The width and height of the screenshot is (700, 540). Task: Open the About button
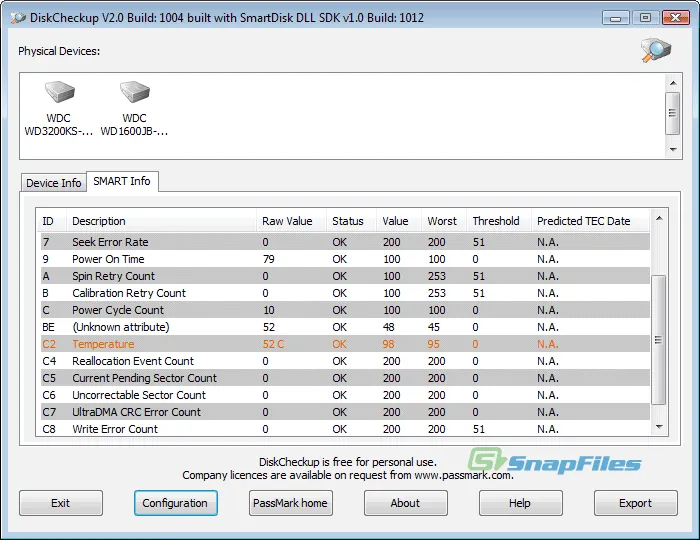405,503
